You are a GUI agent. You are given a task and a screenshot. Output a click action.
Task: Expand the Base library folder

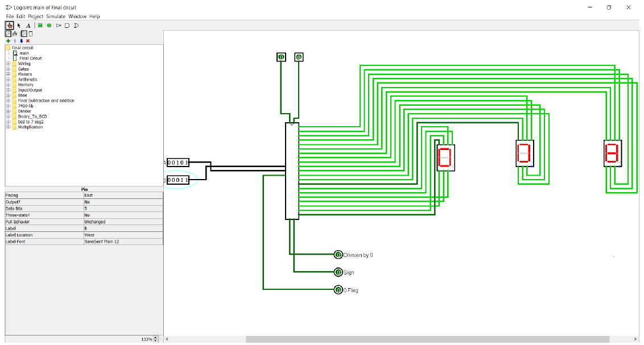tap(8, 95)
